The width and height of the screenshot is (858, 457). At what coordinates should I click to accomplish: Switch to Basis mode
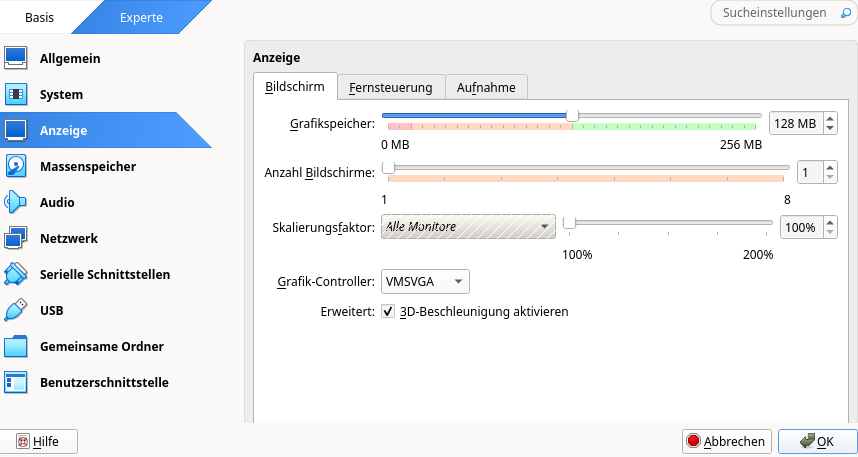pos(40,17)
